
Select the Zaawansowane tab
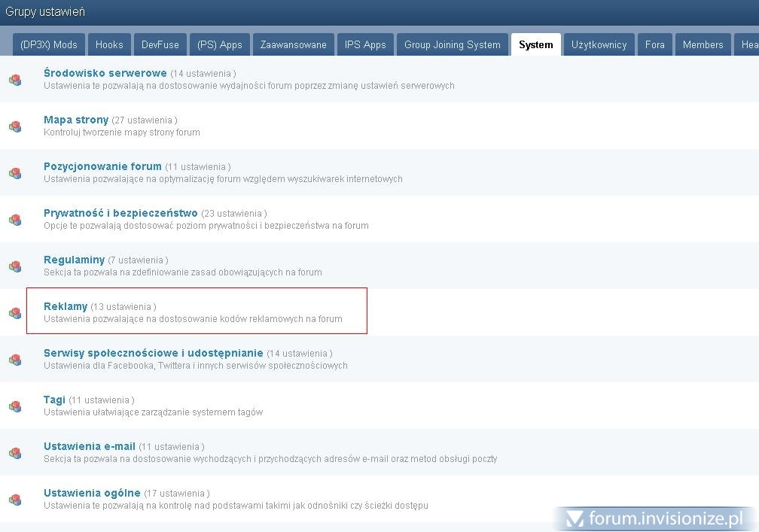pyautogui.click(x=294, y=44)
